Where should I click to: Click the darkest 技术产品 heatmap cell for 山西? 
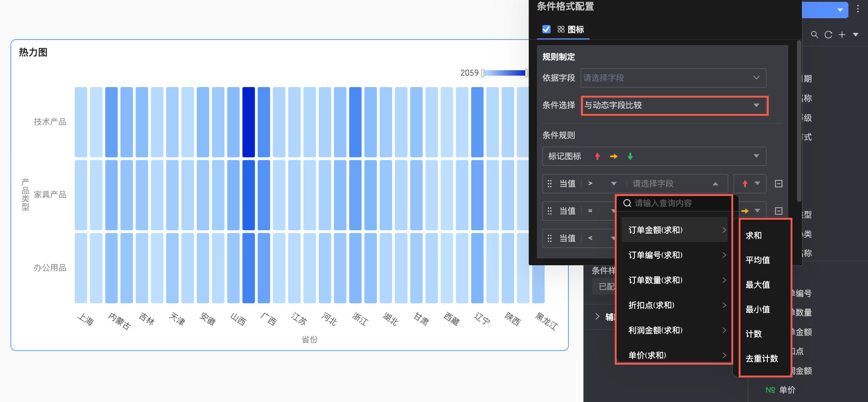point(249,122)
